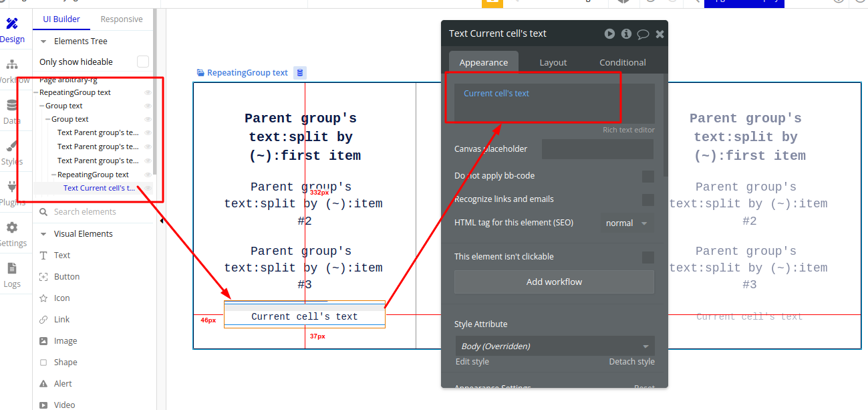Collapse the left panel with arrow handle

[x=162, y=221]
